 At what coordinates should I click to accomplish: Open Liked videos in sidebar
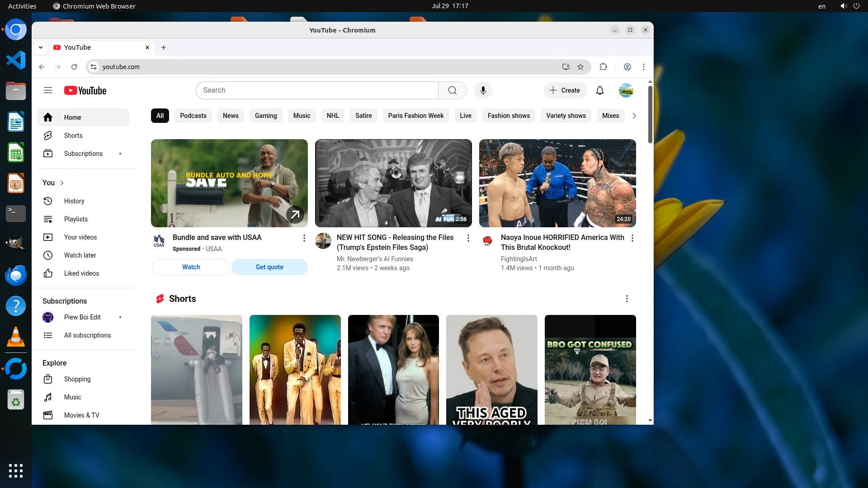tap(81, 273)
